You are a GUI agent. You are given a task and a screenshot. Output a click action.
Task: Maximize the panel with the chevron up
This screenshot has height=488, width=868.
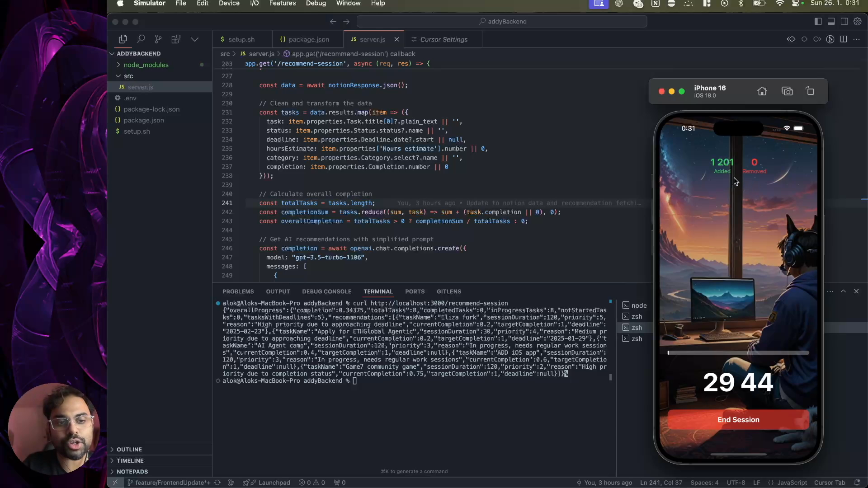[x=843, y=291]
